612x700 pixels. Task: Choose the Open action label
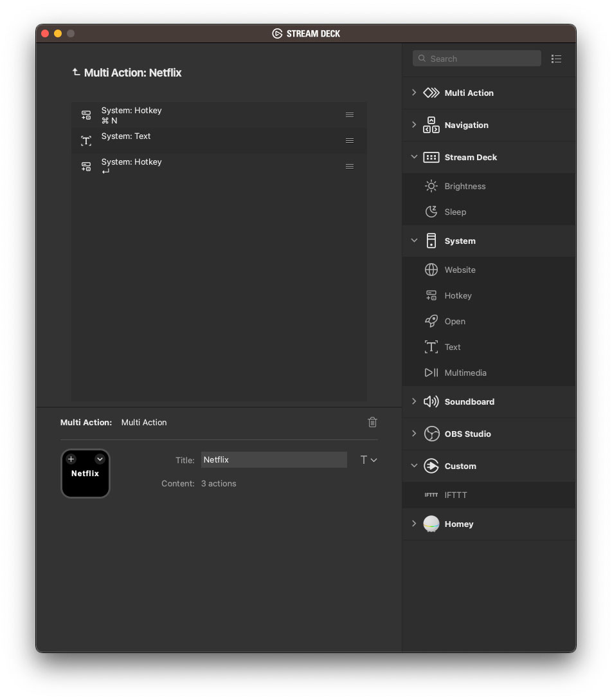[x=455, y=322]
